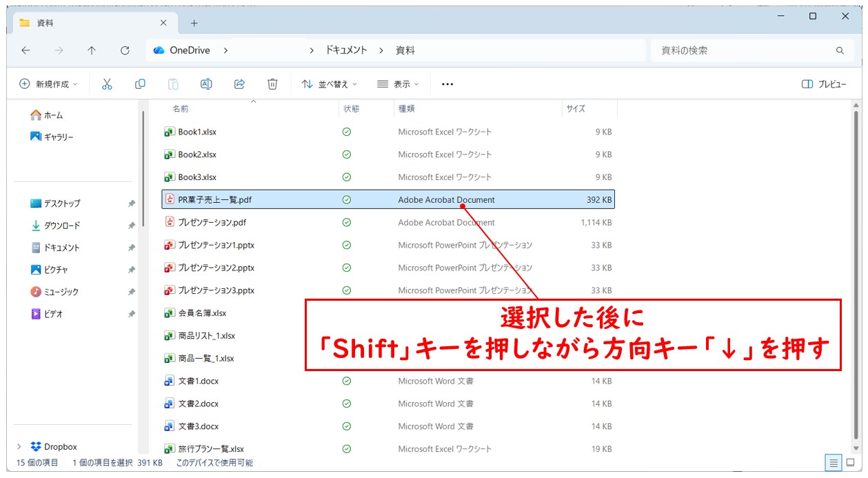The height and width of the screenshot is (478, 868).
Task: Switch to large thumbnail view in the status bar
Action: [851, 463]
